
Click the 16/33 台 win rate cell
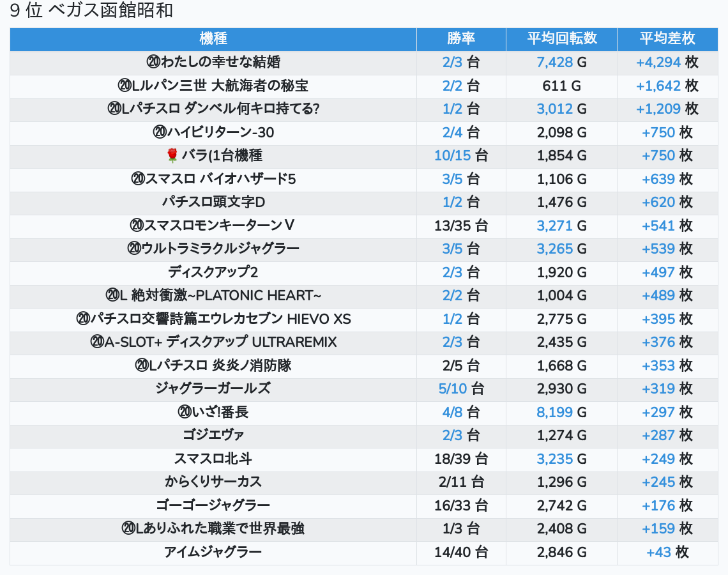tap(461, 506)
